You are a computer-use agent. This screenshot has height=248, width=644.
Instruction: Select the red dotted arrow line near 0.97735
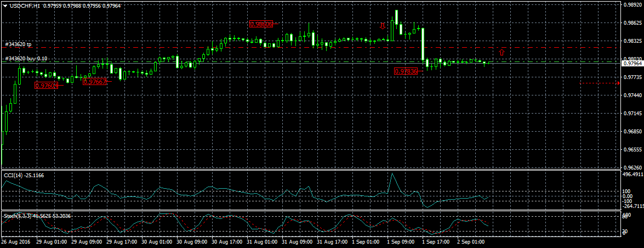(x=600, y=83)
